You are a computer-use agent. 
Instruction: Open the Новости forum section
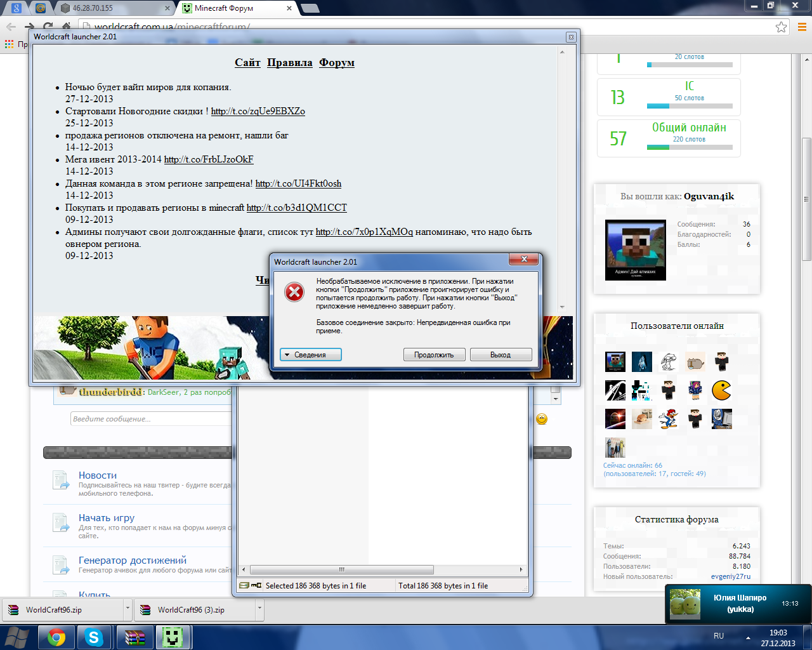click(x=98, y=475)
